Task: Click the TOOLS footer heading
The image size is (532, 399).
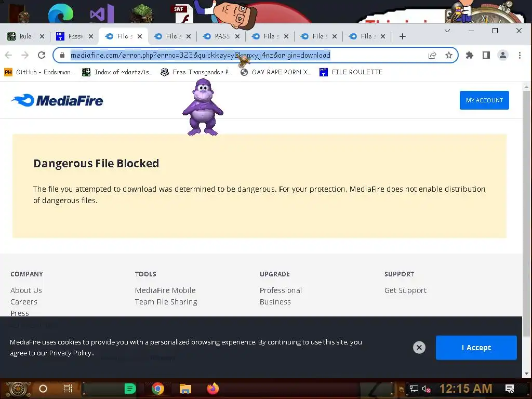Action: pos(145,274)
